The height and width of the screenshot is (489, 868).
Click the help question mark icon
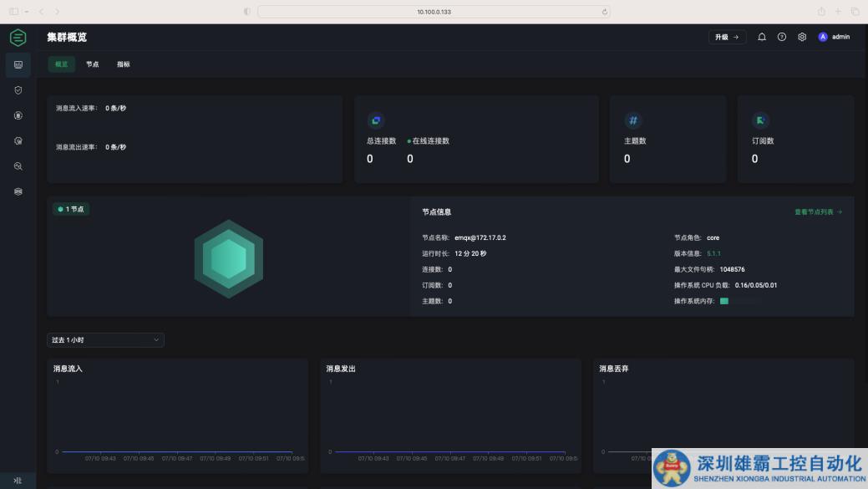pyautogui.click(x=782, y=37)
